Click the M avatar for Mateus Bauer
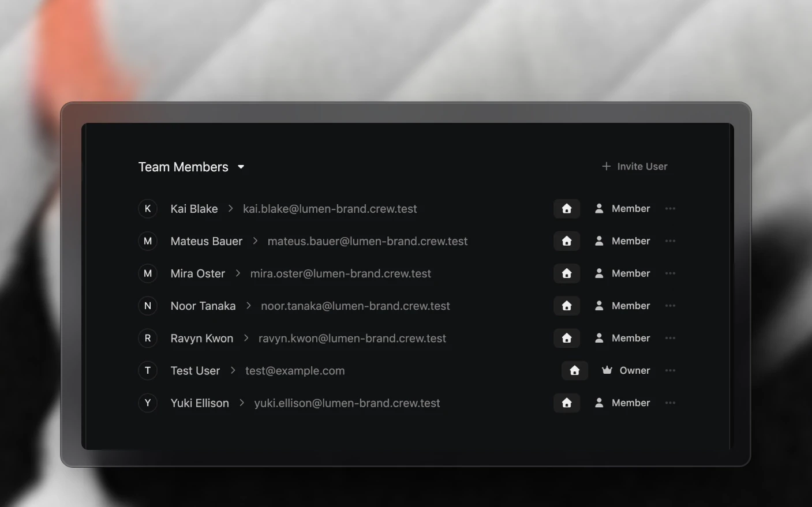The width and height of the screenshot is (812, 507). click(x=148, y=241)
